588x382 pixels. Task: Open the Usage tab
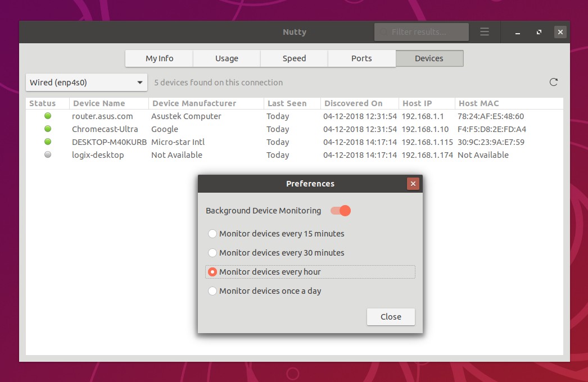point(227,58)
